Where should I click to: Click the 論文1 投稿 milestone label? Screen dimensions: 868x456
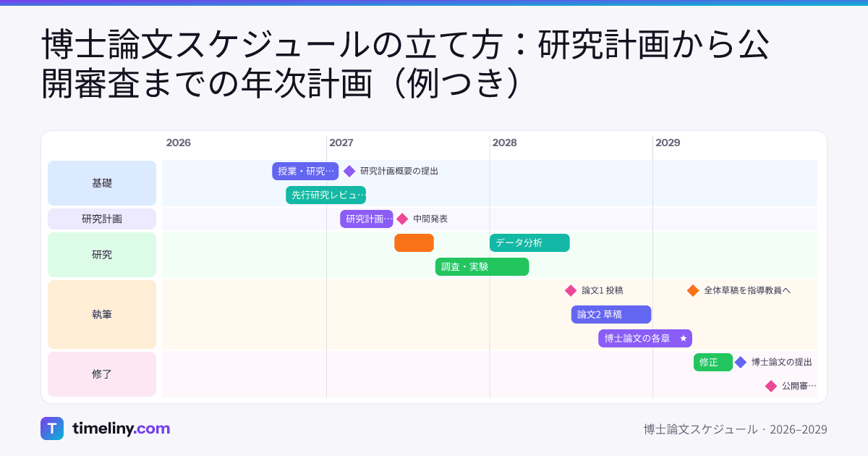pos(603,290)
